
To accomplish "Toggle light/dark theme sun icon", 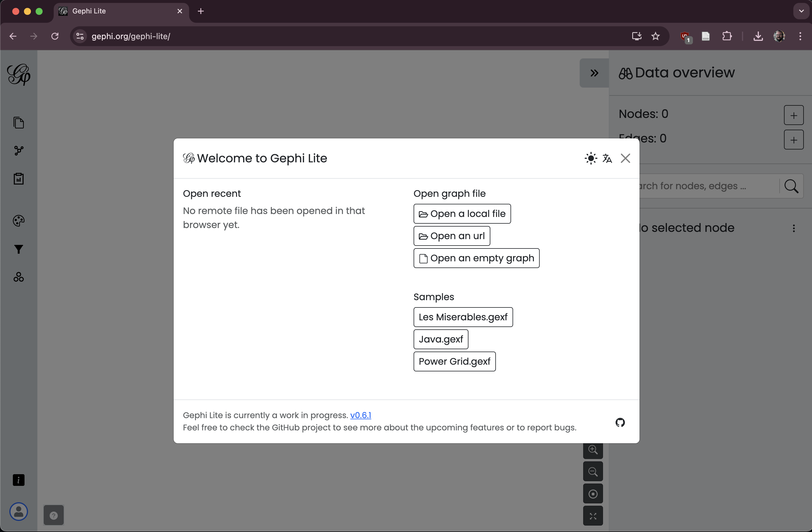I will 590,158.
